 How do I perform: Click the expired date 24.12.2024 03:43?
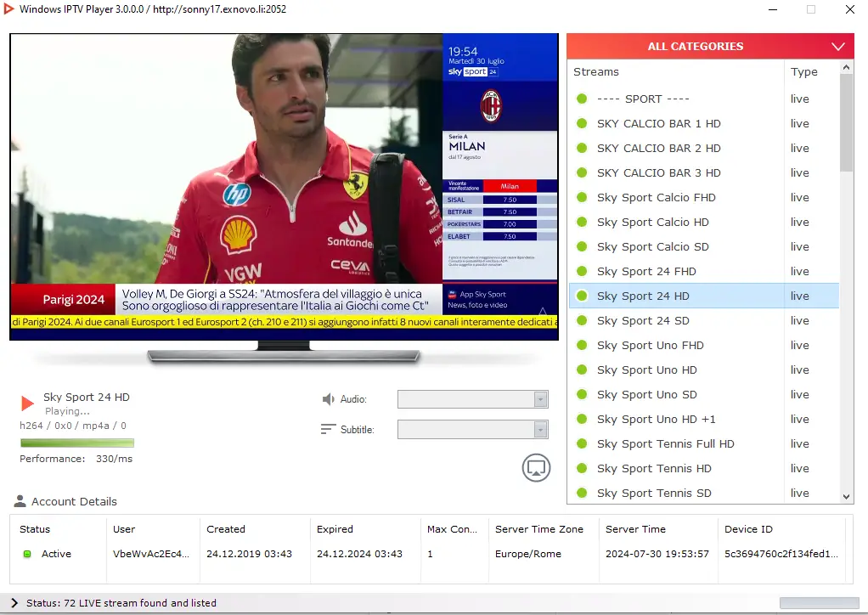click(x=359, y=554)
